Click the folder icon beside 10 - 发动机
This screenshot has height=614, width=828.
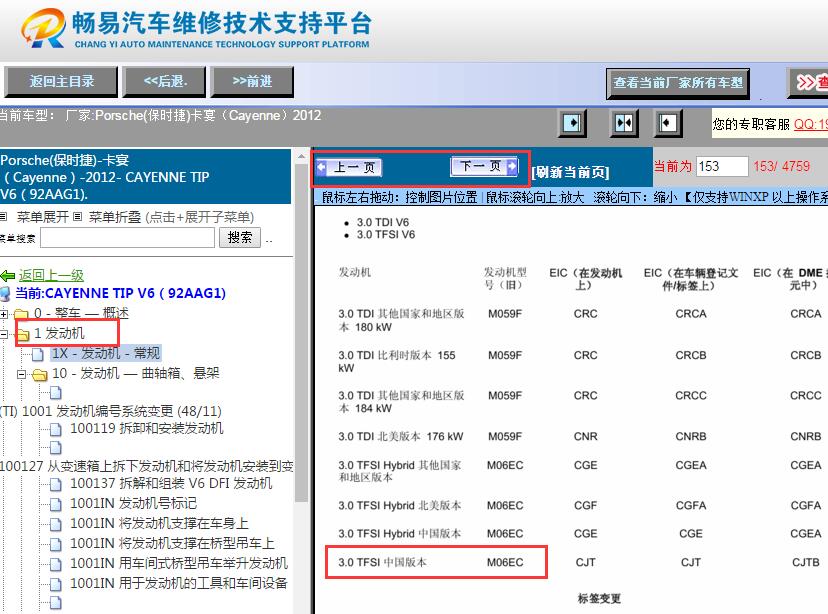click(40, 374)
